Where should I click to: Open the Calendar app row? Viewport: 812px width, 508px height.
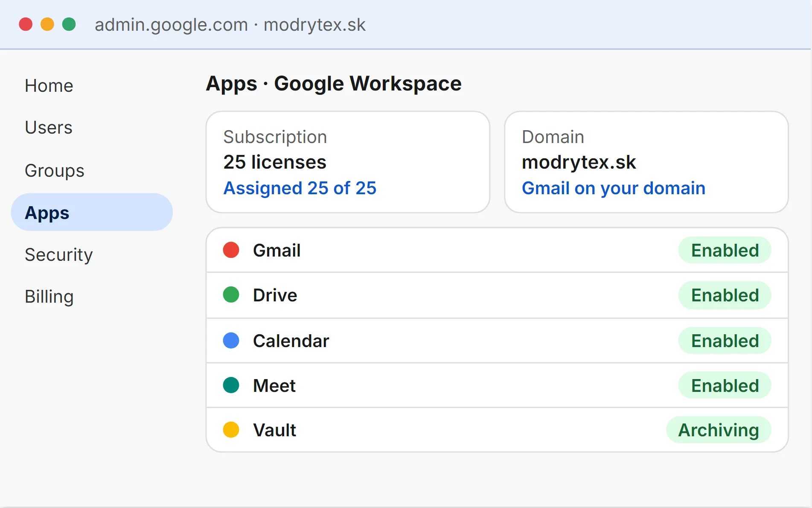tap(497, 341)
